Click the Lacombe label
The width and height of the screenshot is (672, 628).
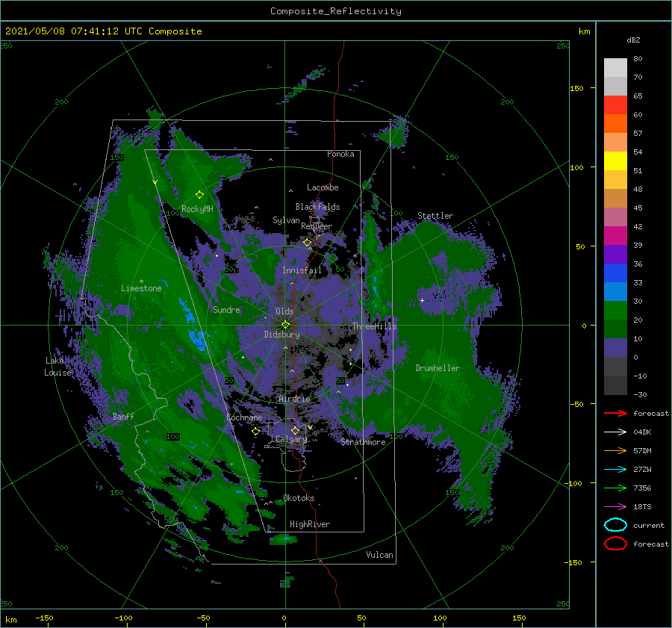pos(323,187)
